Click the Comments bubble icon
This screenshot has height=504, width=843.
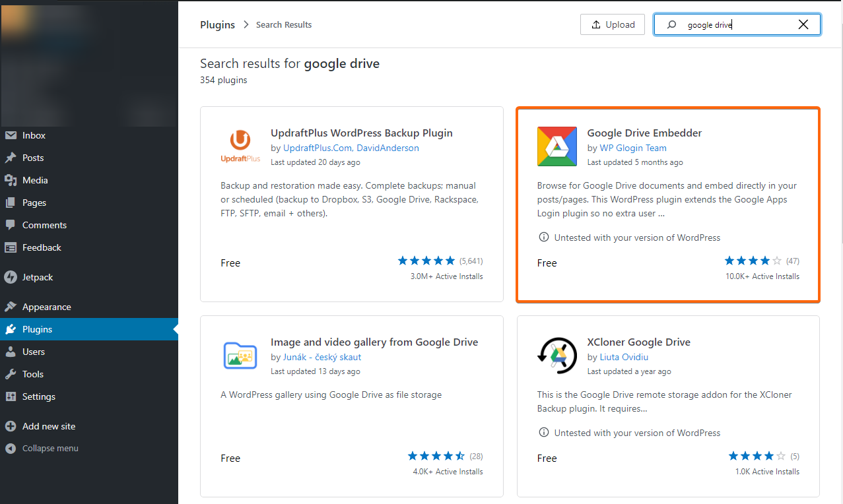pyautogui.click(x=11, y=225)
